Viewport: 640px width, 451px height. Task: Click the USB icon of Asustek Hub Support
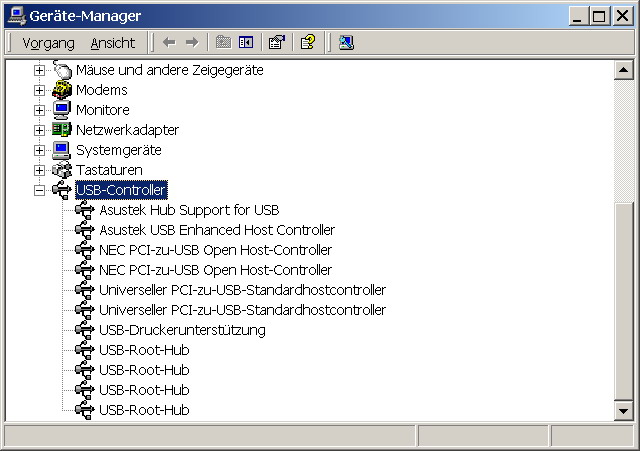[x=85, y=210]
